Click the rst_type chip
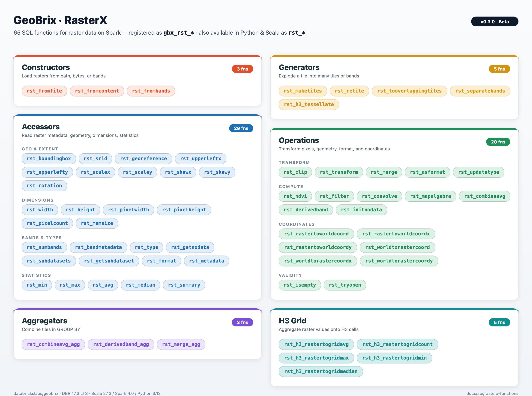Screen dimensions: 532x396 pos(147,247)
